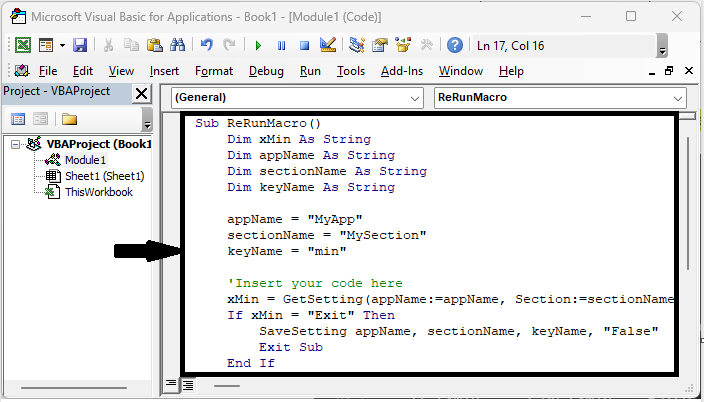Image resolution: width=704 pixels, height=402 pixels.
Task: Collapse the VBAProject (Book1) tree node
Action: (16, 145)
